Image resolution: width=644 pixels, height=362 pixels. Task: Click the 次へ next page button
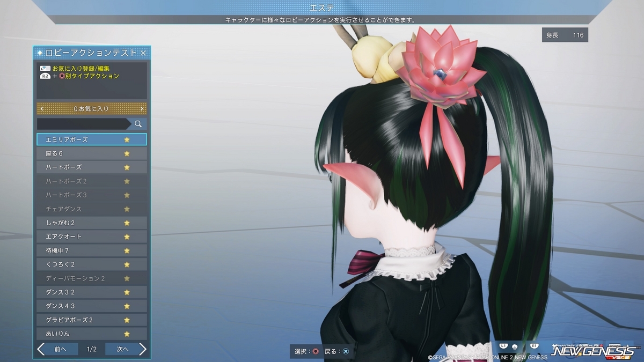click(123, 349)
